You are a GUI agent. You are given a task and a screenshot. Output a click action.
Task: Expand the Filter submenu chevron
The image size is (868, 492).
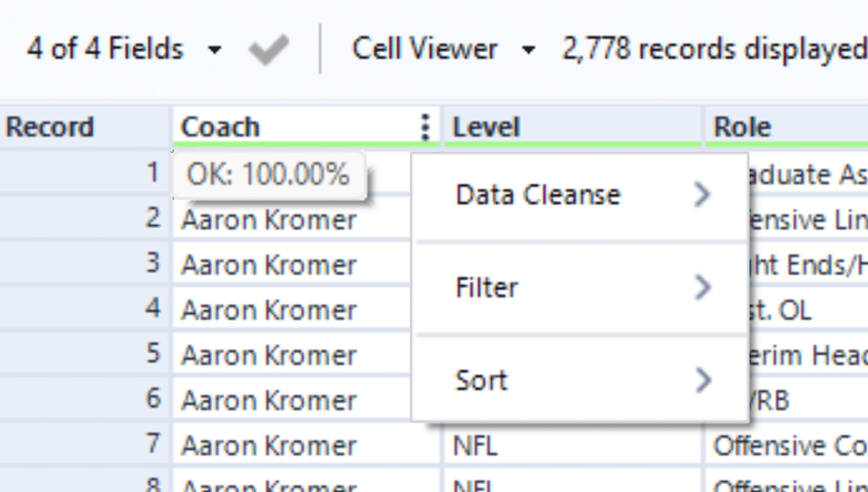tap(702, 287)
